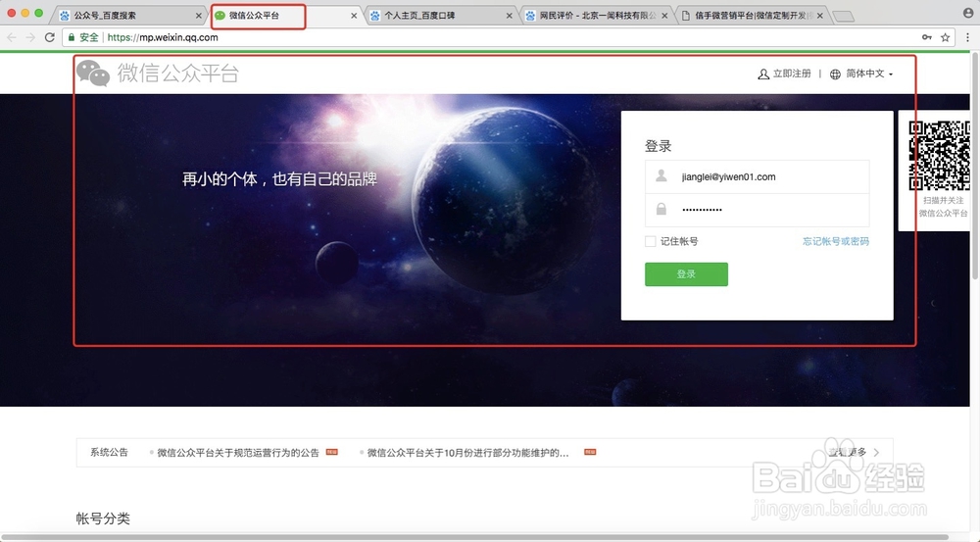Click the account email input field
The width and height of the screenshot is (980, 542).
[x=757, y=177]
